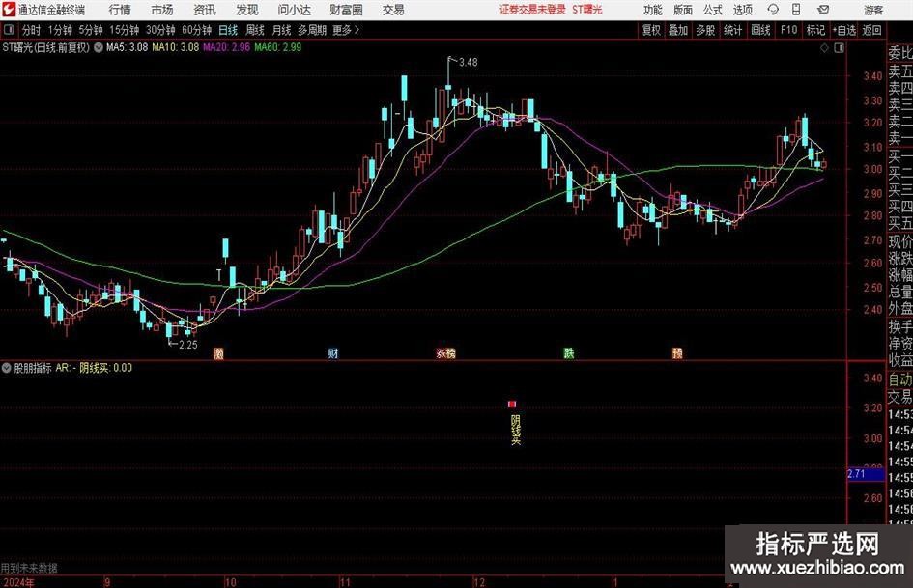Open the 版面 menu
913x588 pixels.
click(x=682, y=10)
